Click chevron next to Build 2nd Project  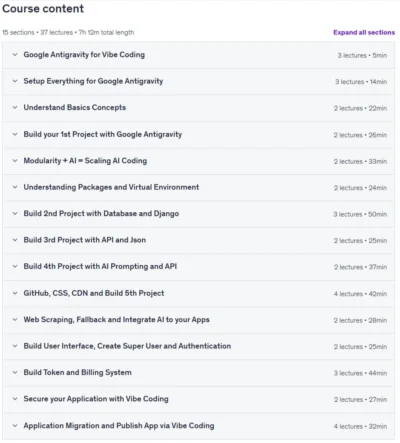pos(15,213)
